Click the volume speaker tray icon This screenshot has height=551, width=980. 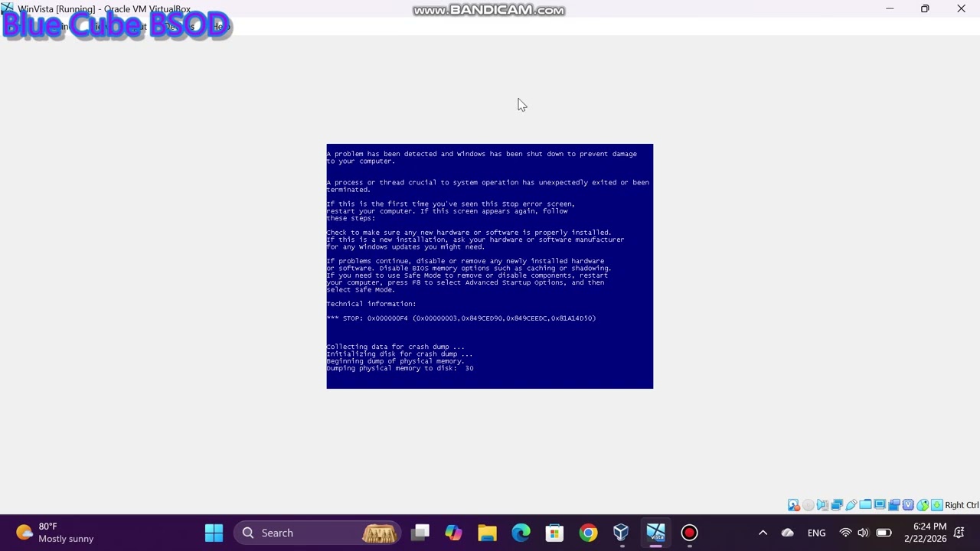pyautogui.click(x=864, y=533)
